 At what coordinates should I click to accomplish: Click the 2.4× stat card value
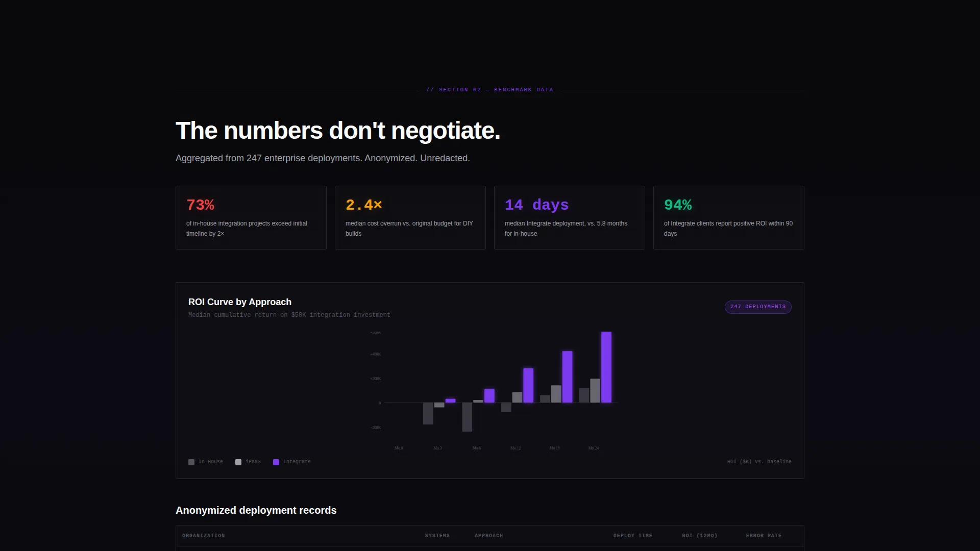[x=364, y=205]
